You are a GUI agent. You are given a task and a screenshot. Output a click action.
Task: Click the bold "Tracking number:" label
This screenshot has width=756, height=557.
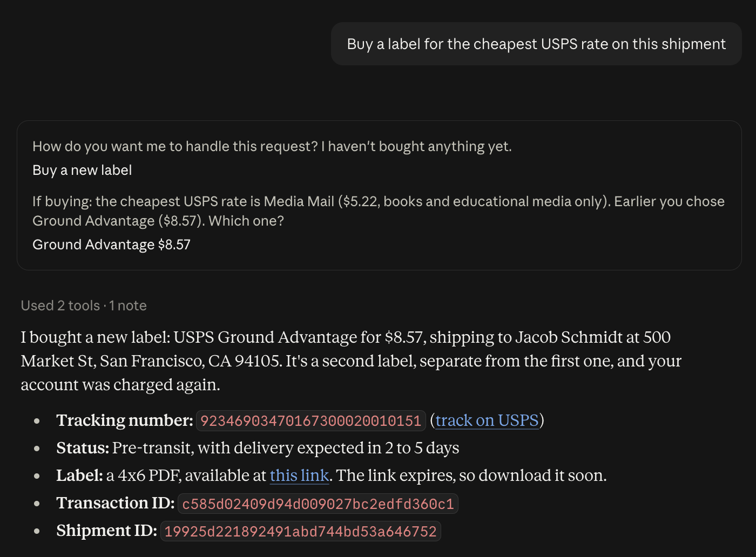[x=125, y=420]
